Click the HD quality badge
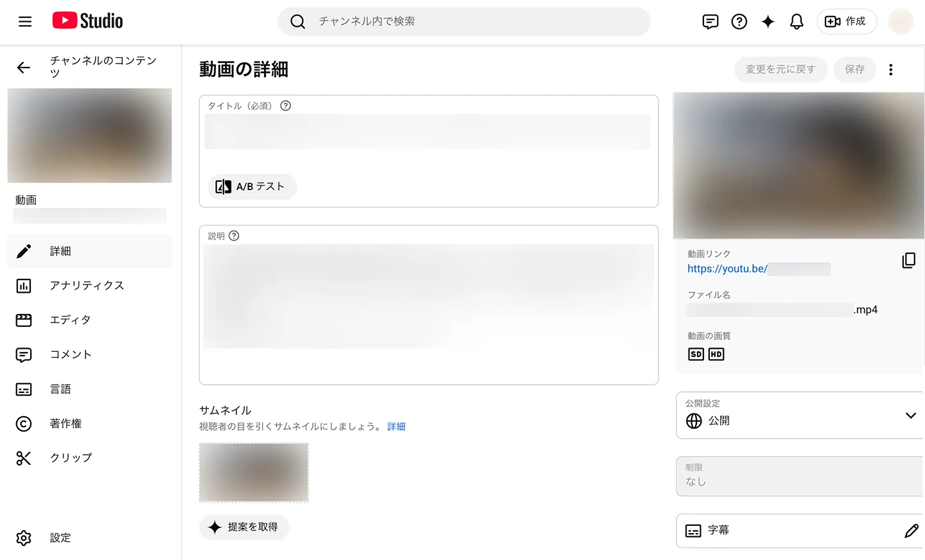This screenshot has width=925, height=560. (x=716, y=354)
